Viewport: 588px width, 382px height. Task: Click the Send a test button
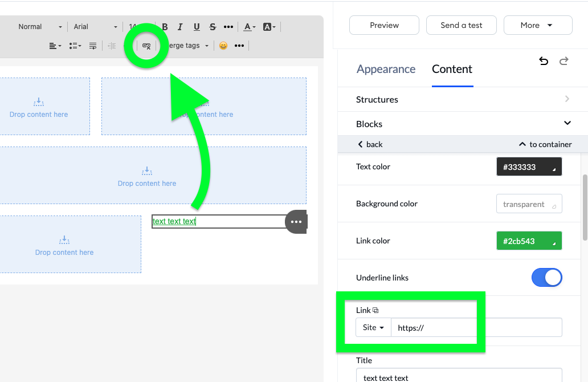click(461, 25)
